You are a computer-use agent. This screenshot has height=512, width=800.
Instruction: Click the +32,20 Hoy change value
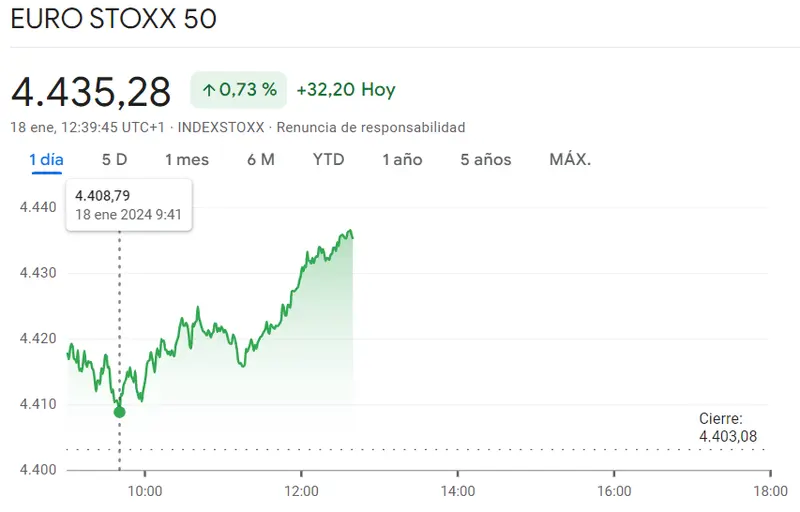tap(346, 90)
